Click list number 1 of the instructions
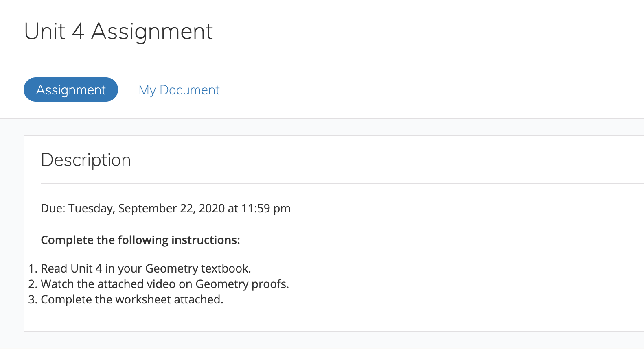The width and height of the screenshot is (644, 349). coord(33,268)
